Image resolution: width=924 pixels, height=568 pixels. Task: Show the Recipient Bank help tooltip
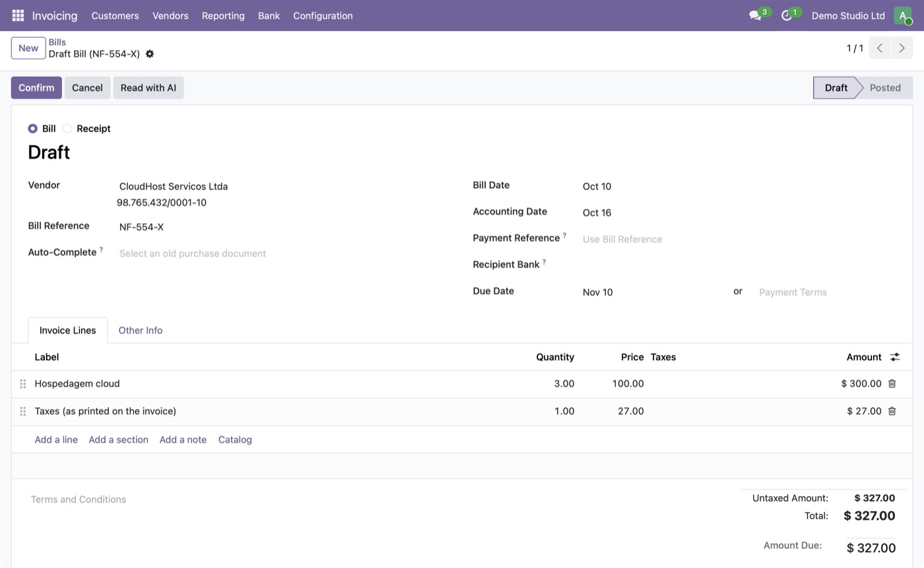point(544,262)
